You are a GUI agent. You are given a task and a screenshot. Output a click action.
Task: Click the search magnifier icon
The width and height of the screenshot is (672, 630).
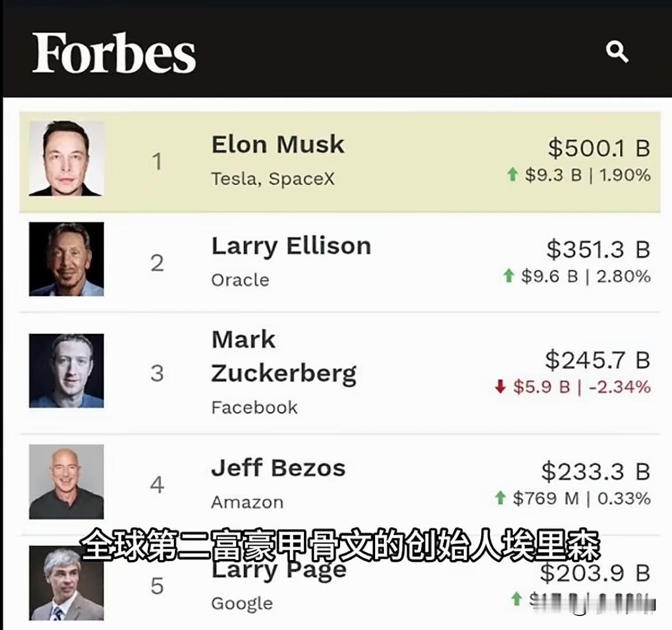[617, 52]
